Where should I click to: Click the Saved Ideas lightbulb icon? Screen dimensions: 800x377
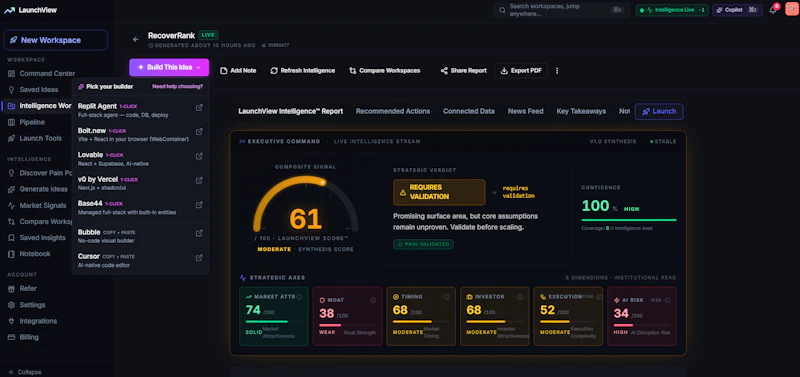click(x=11, y=90)
